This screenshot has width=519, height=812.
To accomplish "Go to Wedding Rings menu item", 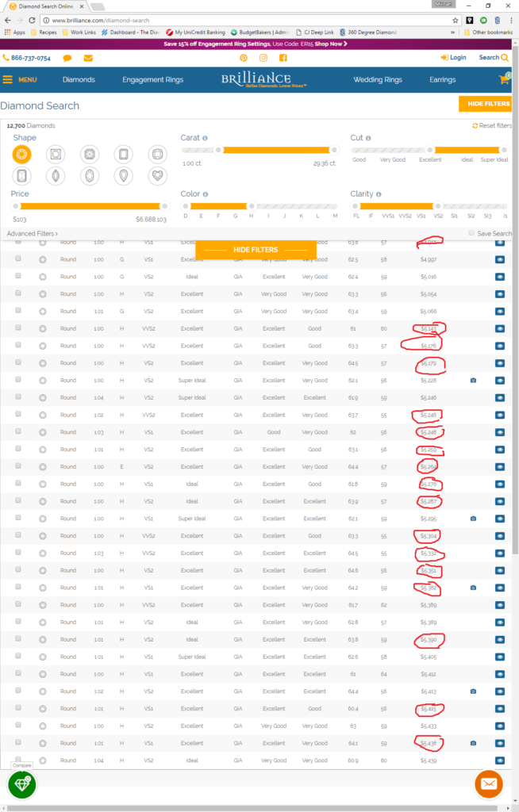I will (x=378, y=80).
